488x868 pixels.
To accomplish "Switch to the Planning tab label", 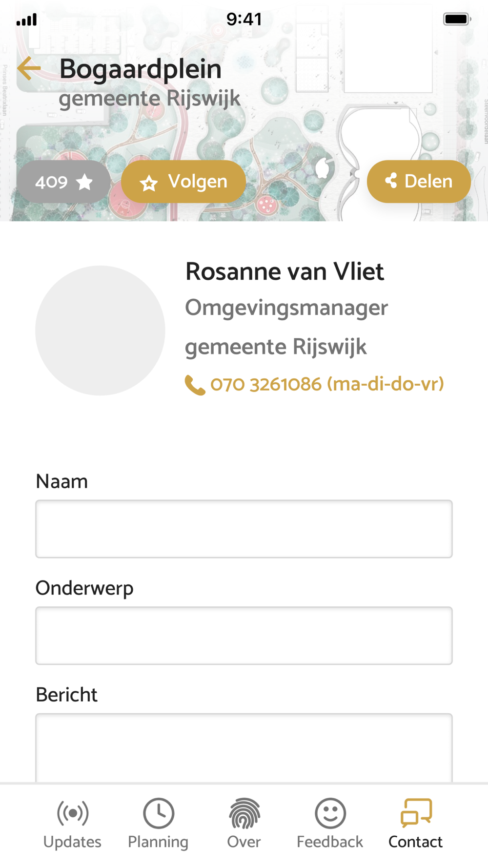I will 158,842.
